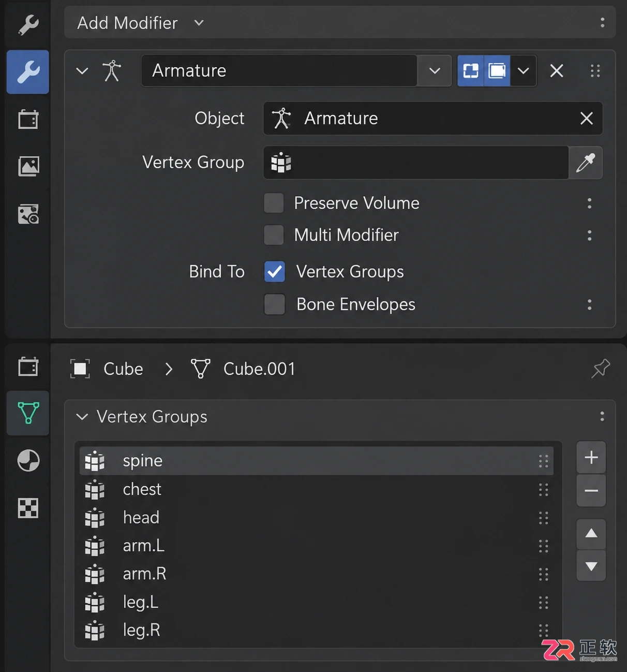Click the Object field showing Armature

tap(433, 119)
